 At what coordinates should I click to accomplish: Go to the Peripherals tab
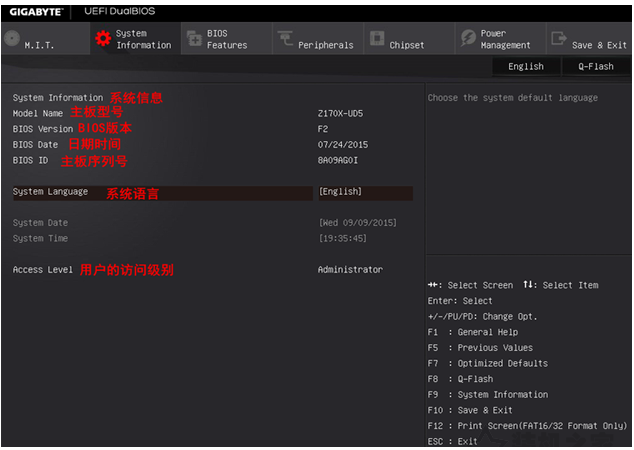click(318, 38)
